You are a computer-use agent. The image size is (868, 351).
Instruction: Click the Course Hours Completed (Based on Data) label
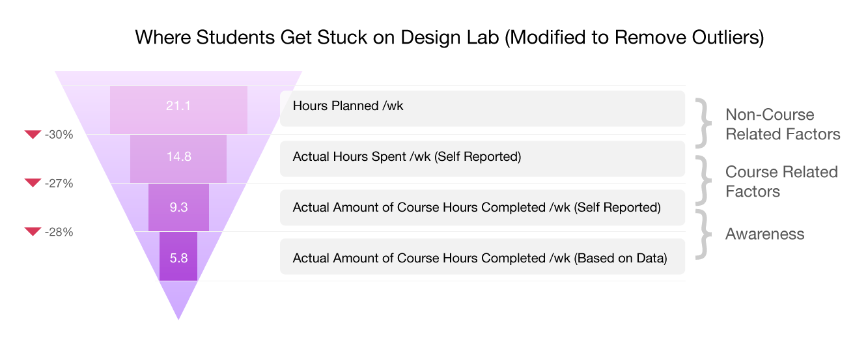tap(482, 257)
